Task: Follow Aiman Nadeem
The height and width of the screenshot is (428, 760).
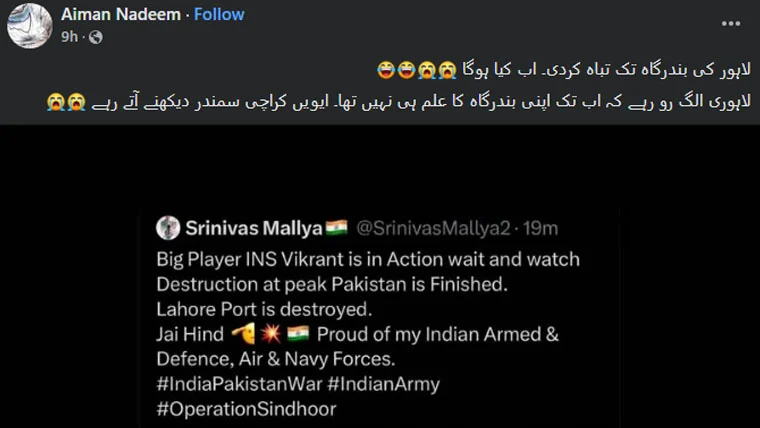Action: (x=220, y=15)
